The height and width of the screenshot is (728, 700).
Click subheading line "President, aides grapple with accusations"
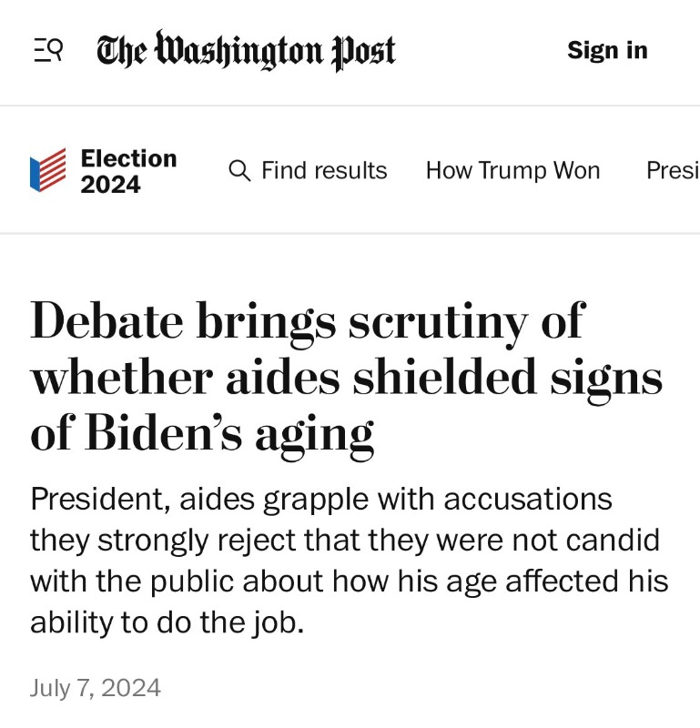coord(320,499)
